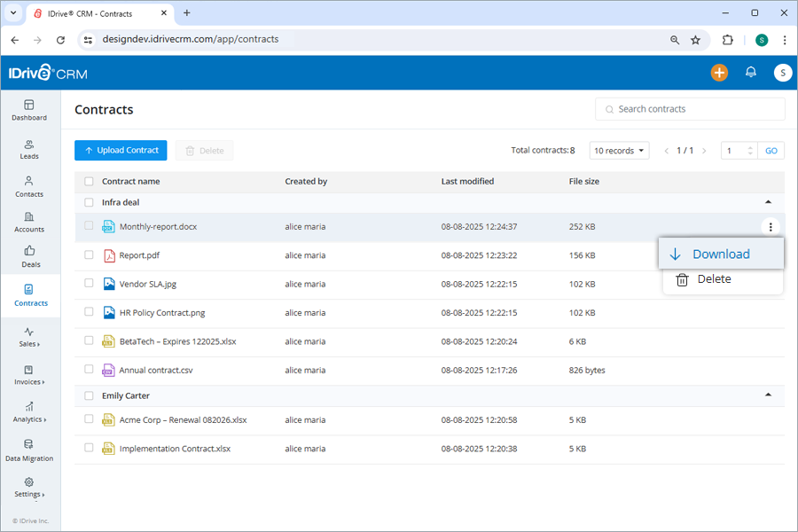This screenshot has width=798, height=532.
Task: Click the orange plus quick-add button
Action: (x=719, y=73)
